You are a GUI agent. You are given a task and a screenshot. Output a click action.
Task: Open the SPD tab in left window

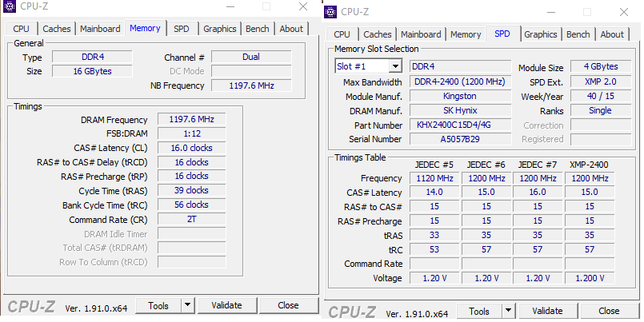tap(182, 29)
